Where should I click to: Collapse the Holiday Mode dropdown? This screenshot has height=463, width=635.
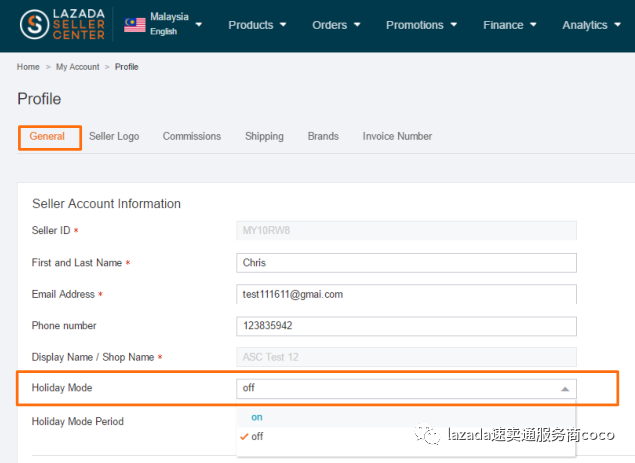click(406, 388)
